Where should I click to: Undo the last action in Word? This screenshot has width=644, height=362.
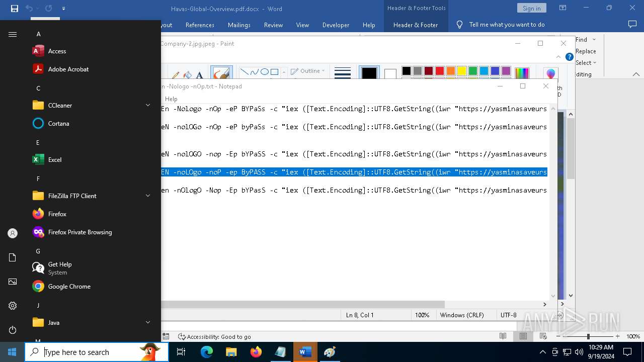tap(29, 9)
